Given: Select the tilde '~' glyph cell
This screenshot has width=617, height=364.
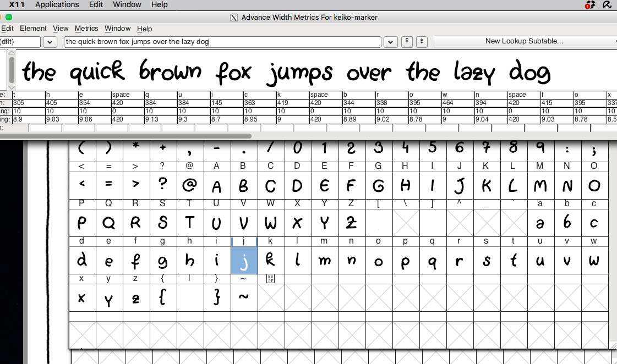Looking at the screenshot, I should (244, 297).
